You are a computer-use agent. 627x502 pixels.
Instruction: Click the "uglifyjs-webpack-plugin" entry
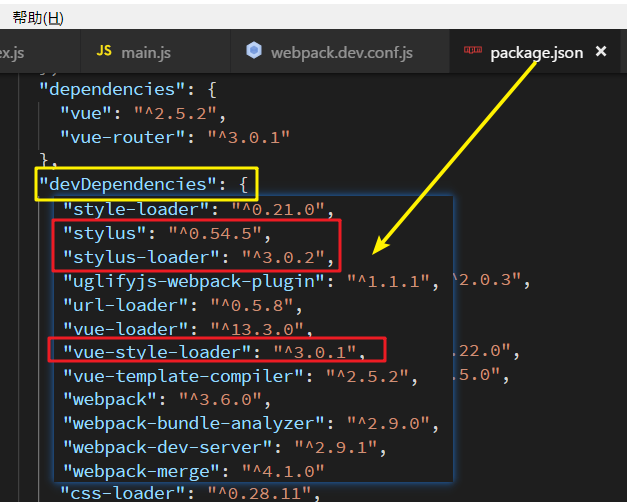tap(251, 281)
